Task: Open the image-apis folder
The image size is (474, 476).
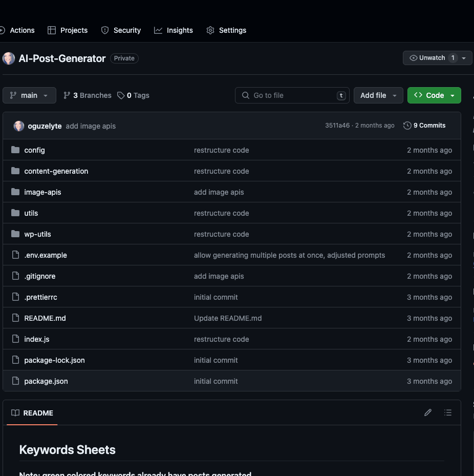Action: click(42, 192)
